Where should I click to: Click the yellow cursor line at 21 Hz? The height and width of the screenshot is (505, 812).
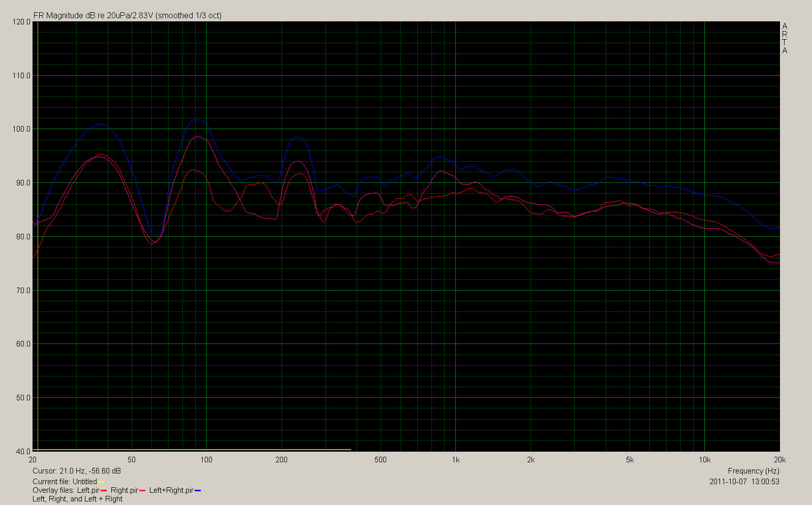point(38,236)
